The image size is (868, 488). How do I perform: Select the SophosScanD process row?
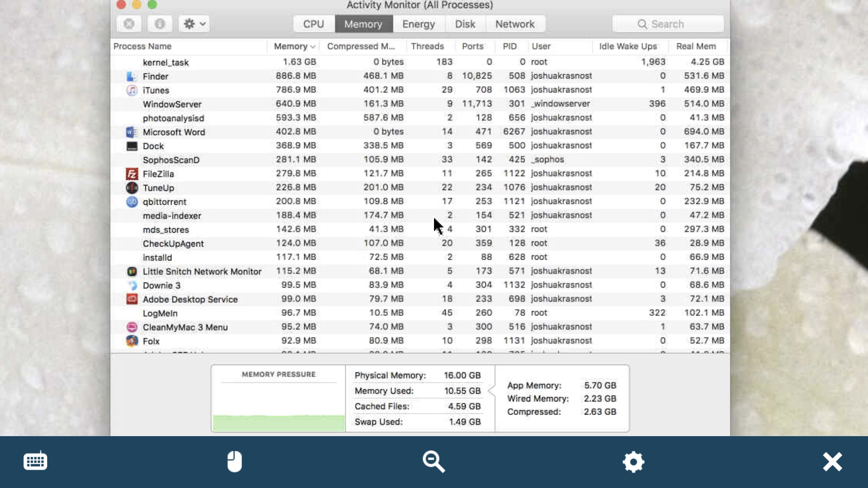coord(420,160)
